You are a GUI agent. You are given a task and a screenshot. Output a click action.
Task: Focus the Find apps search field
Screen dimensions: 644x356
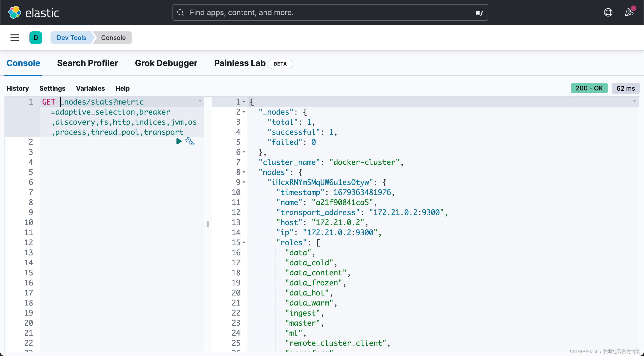click(330, 12)
